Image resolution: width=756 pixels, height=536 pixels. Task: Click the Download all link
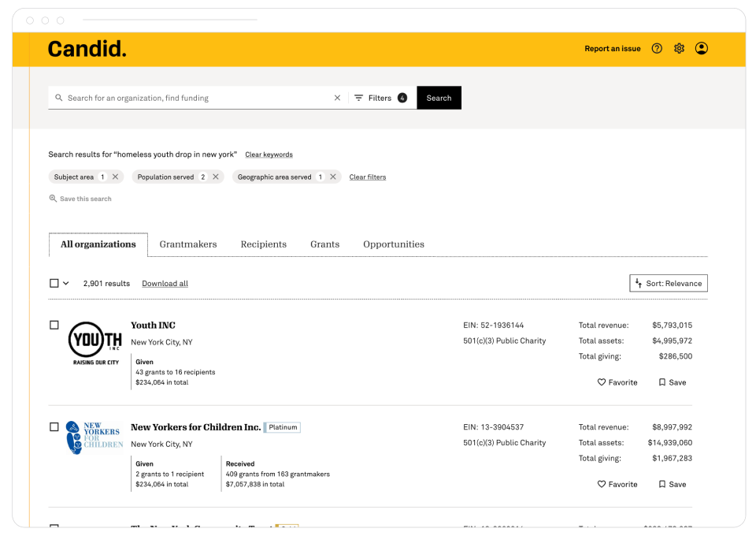[x=165, y=282]
